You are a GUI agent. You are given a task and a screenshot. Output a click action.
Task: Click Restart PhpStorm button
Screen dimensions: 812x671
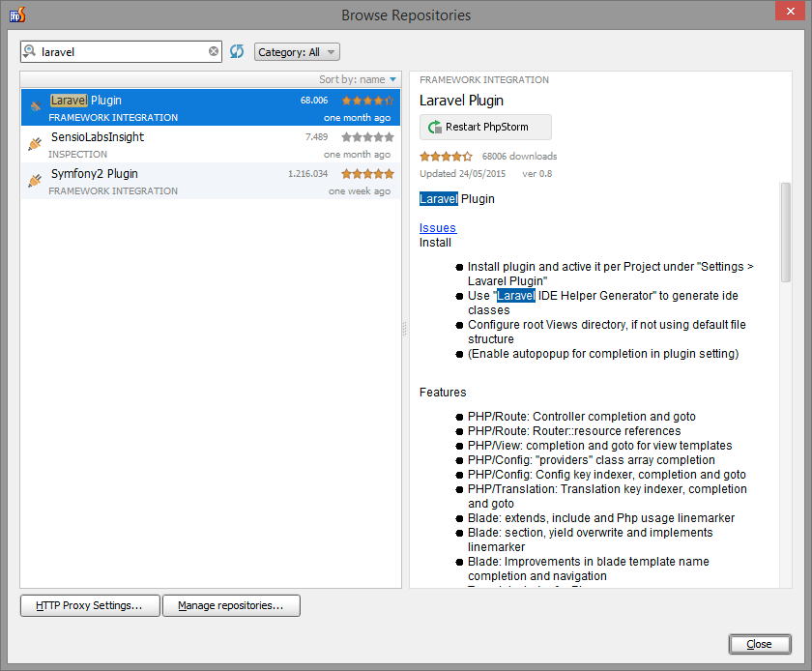(x=485, y=127)
